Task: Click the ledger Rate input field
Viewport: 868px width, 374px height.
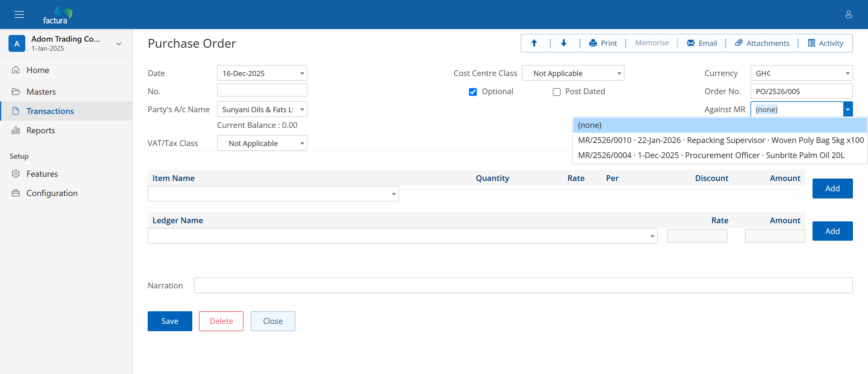Action: [x=697, y=236]
